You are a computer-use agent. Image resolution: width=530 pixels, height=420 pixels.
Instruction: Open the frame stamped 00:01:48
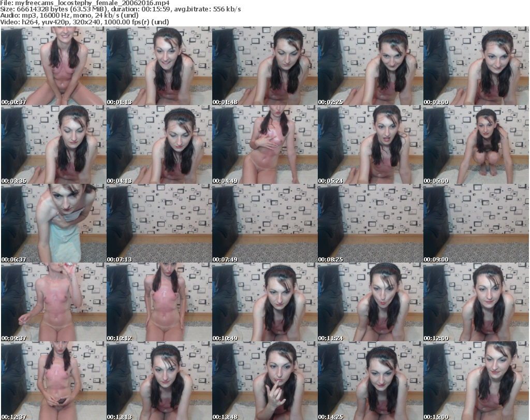[x=264, y=66]
